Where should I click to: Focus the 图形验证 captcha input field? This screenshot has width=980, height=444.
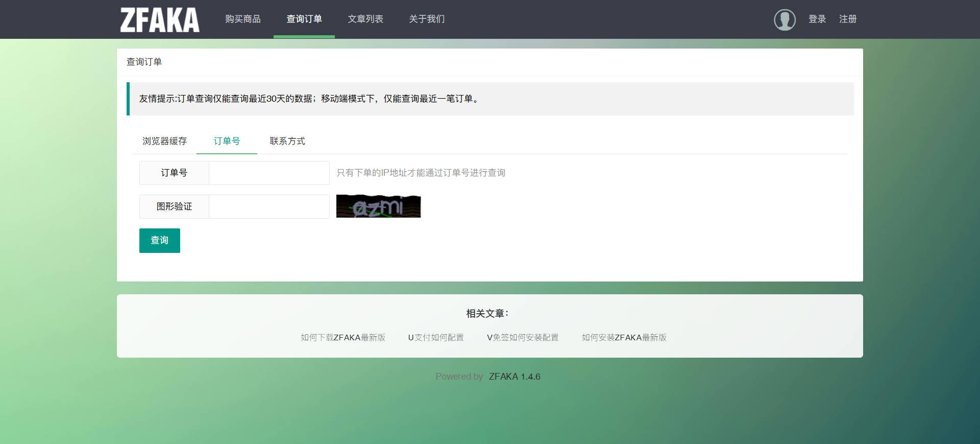point(269,207)
